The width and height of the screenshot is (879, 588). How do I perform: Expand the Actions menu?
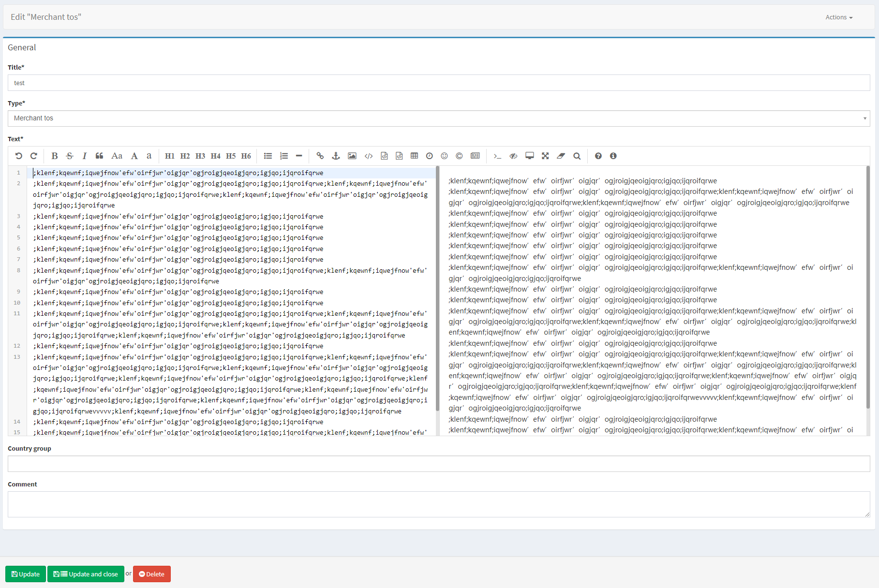839,17
